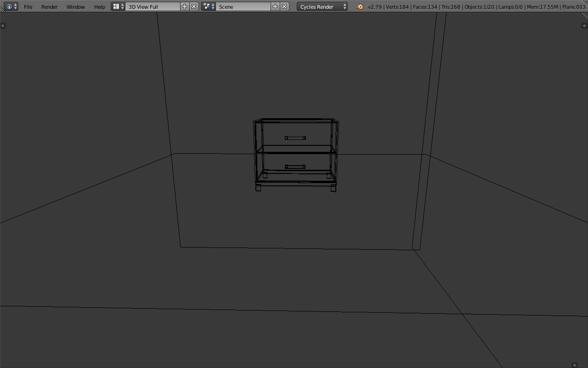Image resolution: width=588 pixels, height=368 pixels.
Task: Add a new scene with plus
Action: [x=275, y=6]
